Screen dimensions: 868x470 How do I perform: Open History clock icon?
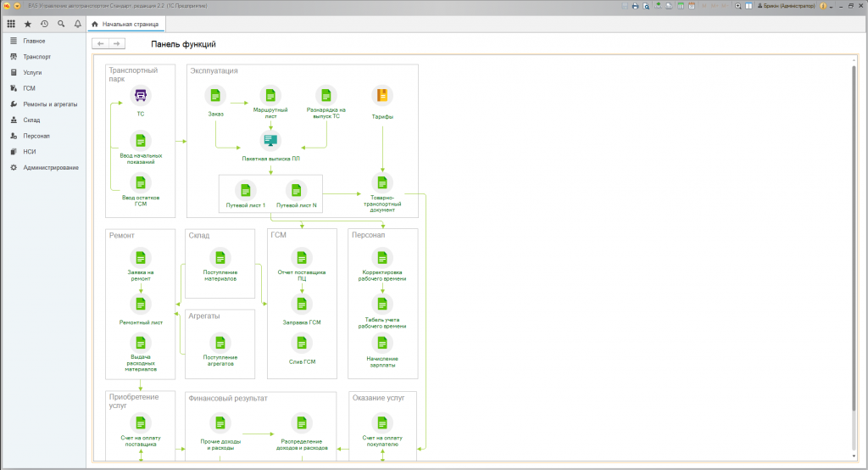tap(44, 24)
